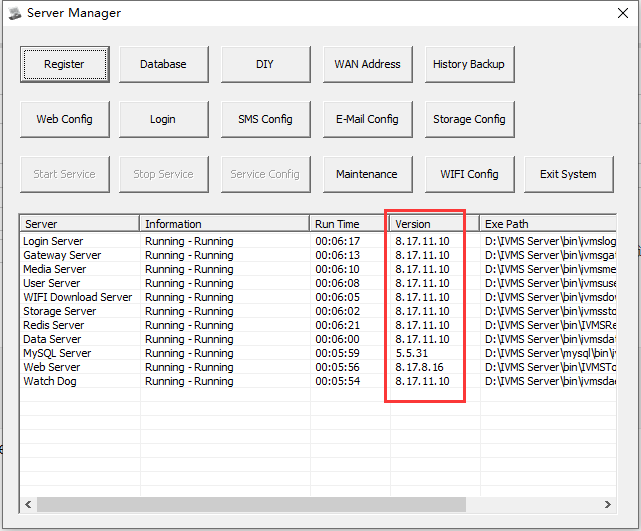The height and width of the screenshot is (531, 641).
Task: Sort by the Server column header
Action: click(80, 224)
